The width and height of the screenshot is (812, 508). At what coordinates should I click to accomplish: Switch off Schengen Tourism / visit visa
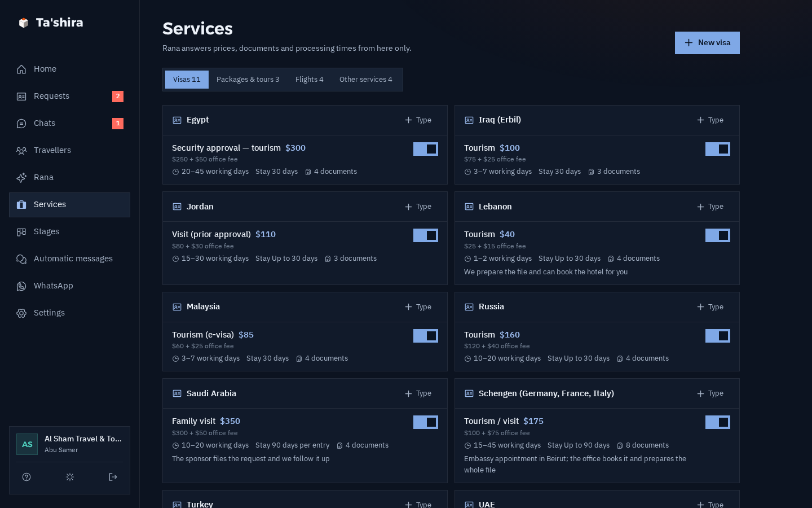(718, 422)
